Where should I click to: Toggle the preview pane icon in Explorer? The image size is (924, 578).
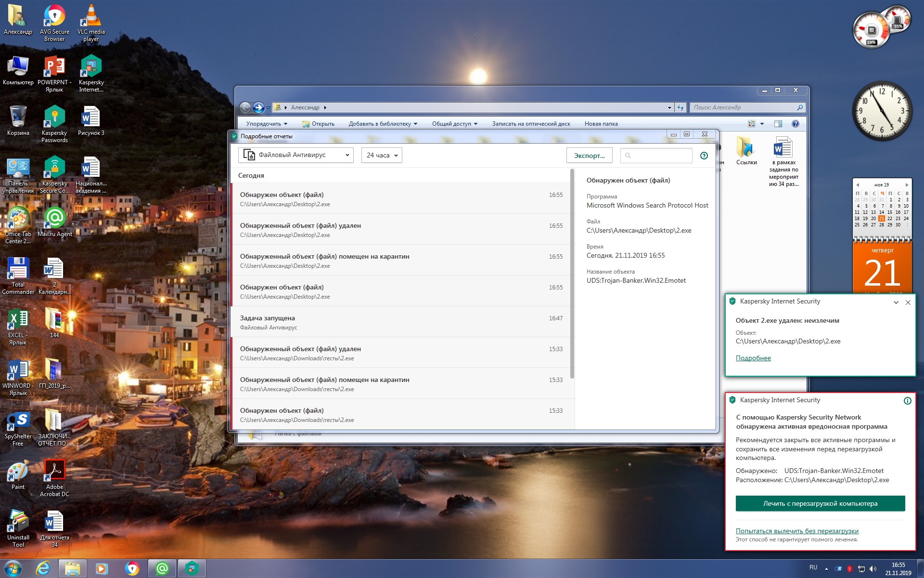(778, 124)
